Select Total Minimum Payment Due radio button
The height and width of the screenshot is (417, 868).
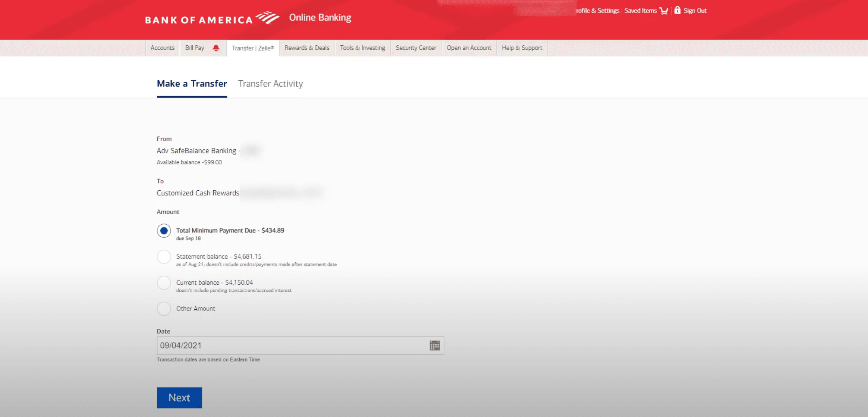[x=164, y=231]
